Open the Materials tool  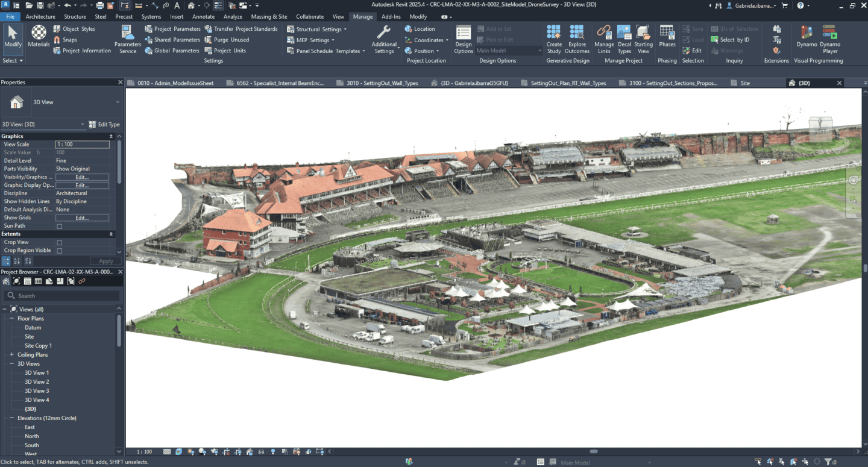39,36
